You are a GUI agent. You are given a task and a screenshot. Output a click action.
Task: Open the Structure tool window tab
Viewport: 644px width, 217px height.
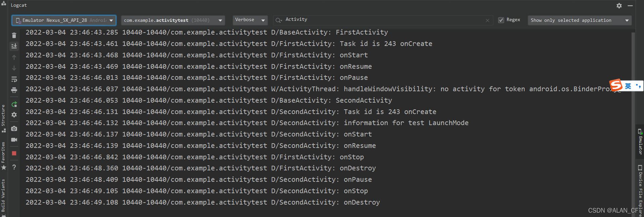[x=3, y=118]
